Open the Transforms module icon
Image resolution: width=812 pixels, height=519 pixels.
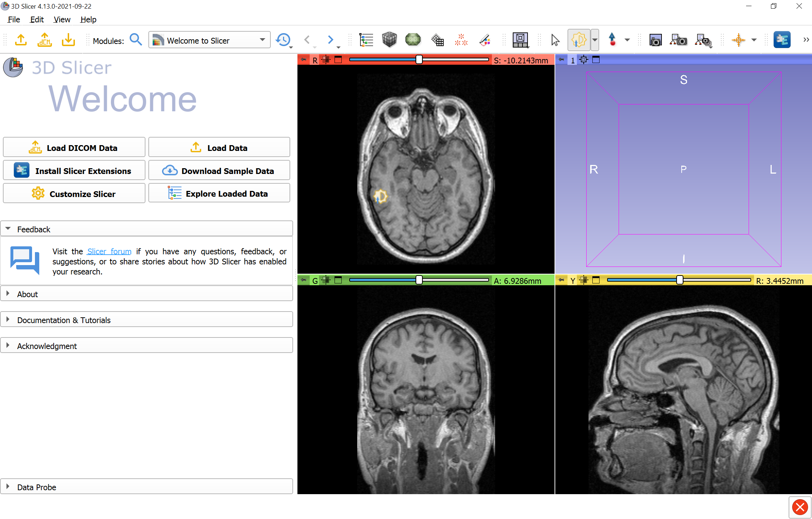[x=437, y=40]
